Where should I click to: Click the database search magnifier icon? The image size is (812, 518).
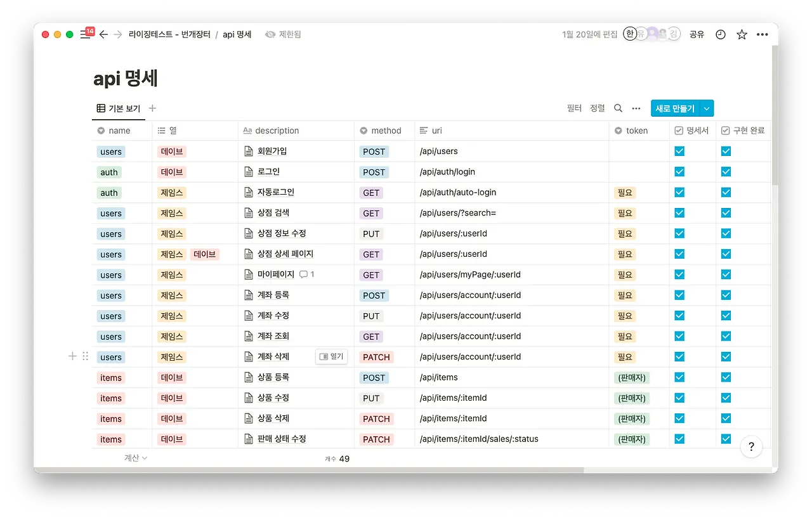[618, 108]
